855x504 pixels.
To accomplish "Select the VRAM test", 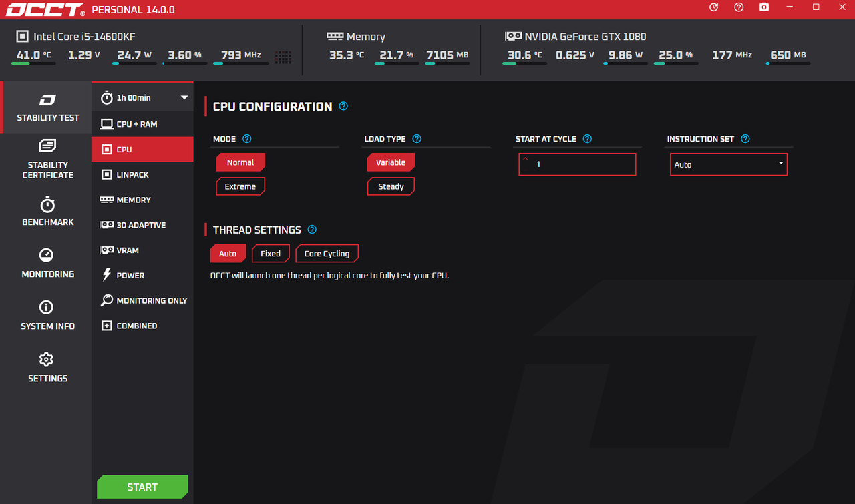I will click(142, 250).
